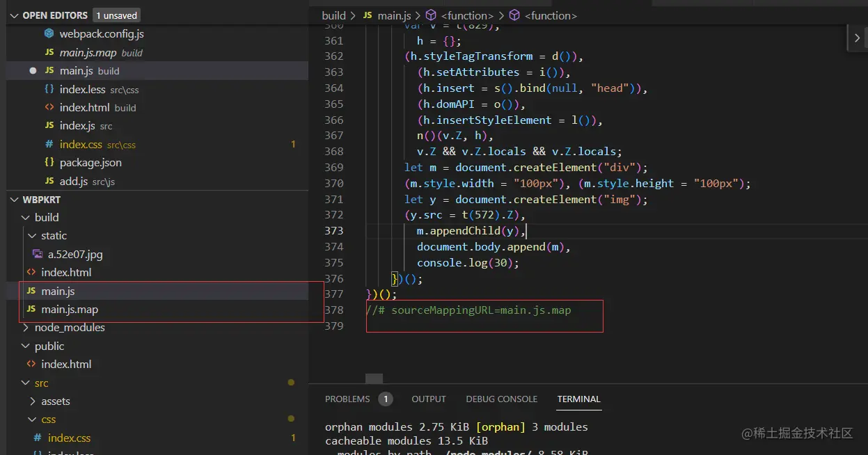Open index.html under build folder
Viewport: 868px width, 455px height.
[x=66, y=272]
